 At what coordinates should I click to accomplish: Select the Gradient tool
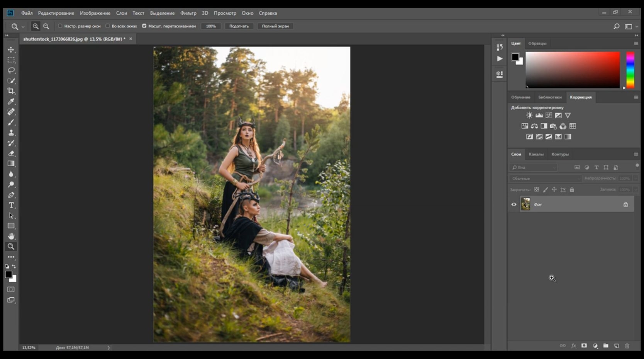[x=11, y=163]
